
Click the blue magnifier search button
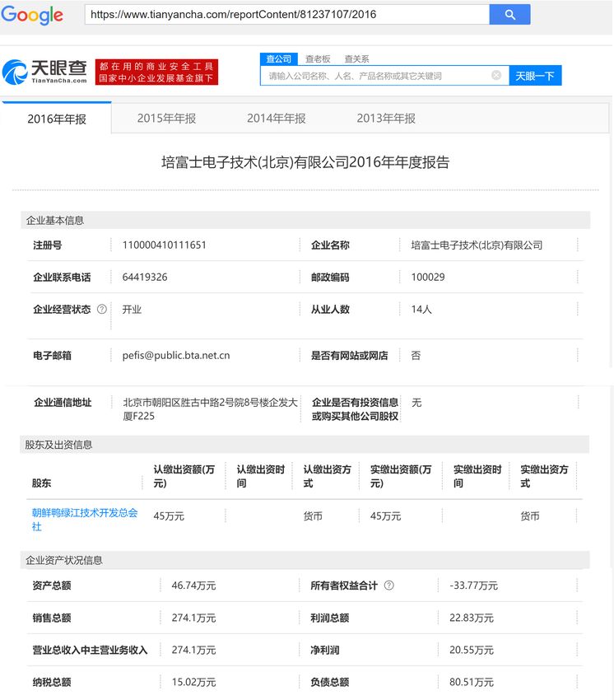(509, 14)
